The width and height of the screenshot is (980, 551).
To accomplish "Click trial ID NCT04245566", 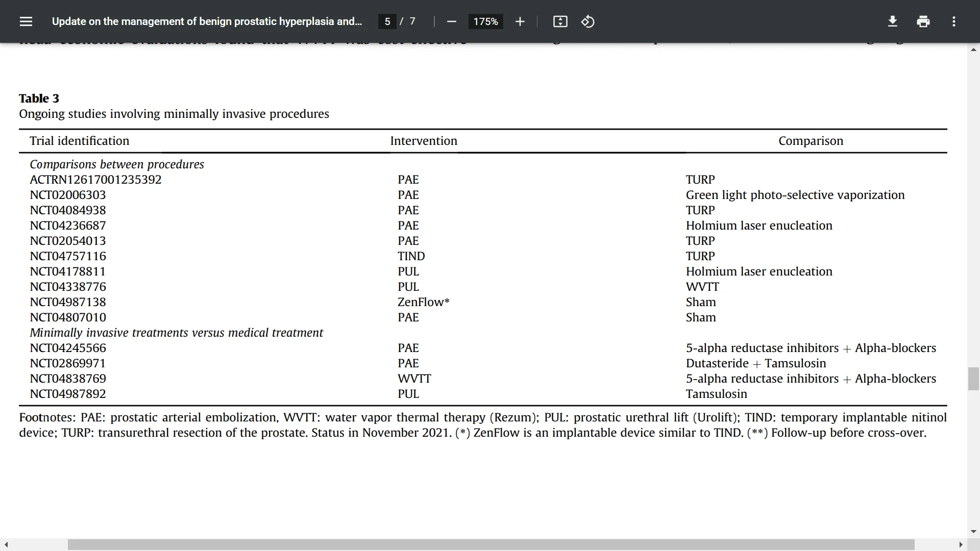I will [x=68, y=348].
